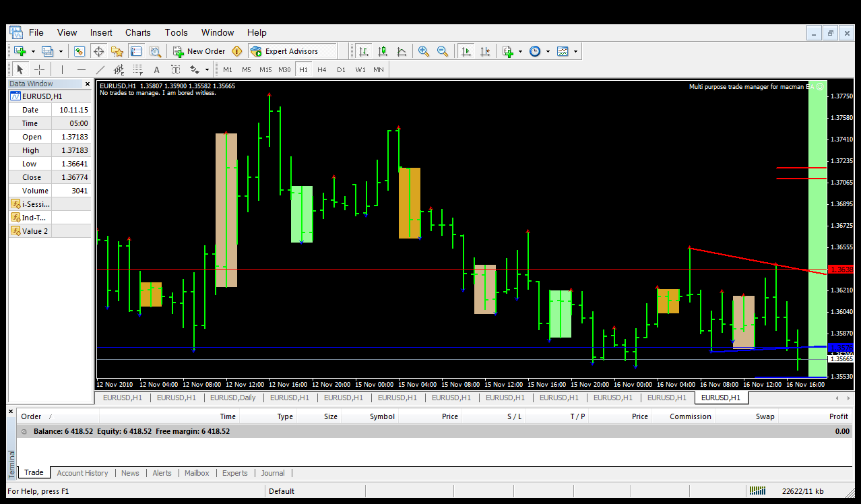Switch to Candlesticks chart display
861x504 pixels.
[383, 51]
